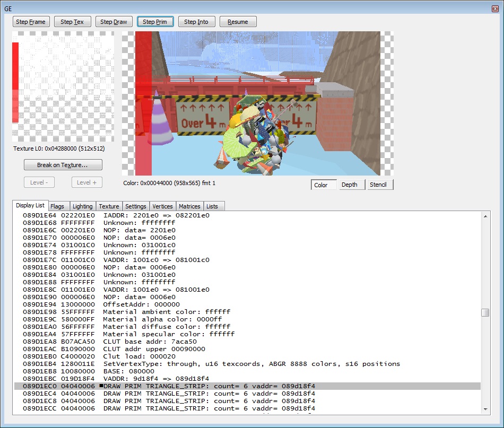Image resolution: width=504 pixels, height=428 pixels.
Task: Select the Color framebuffer view
Action: coord(321,185)
